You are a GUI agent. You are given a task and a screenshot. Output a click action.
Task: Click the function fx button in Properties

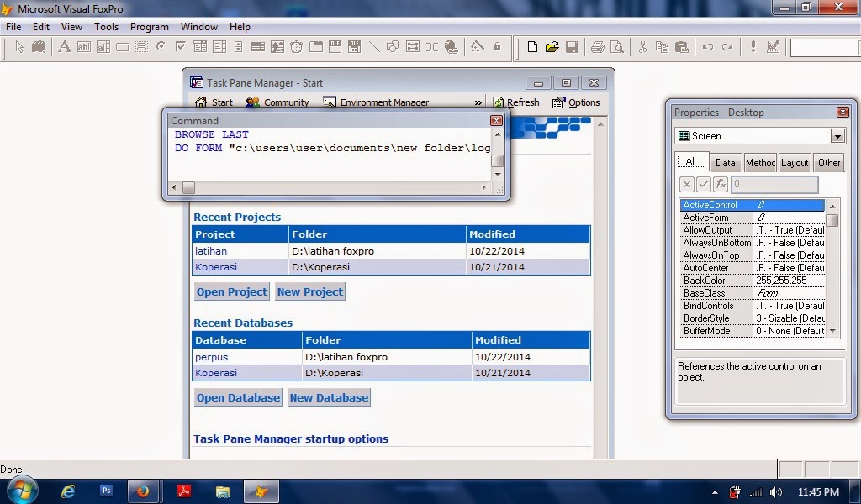click(x=721, y=184)
